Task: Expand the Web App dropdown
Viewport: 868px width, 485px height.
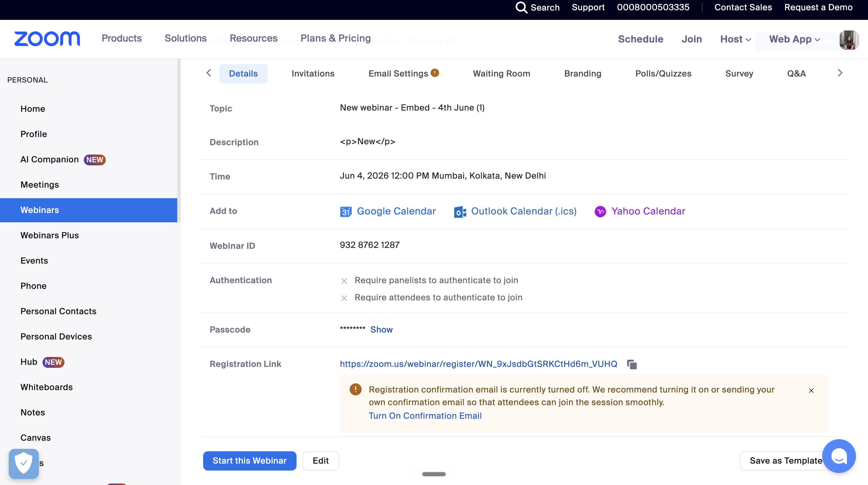Action: pos(794,39)
